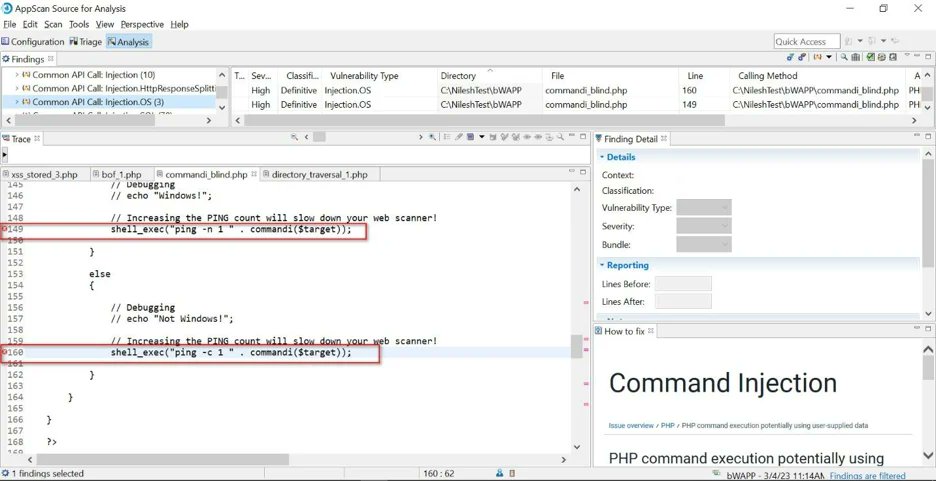
Task: Select the finding row for line 160
Action: pos(576,91)
